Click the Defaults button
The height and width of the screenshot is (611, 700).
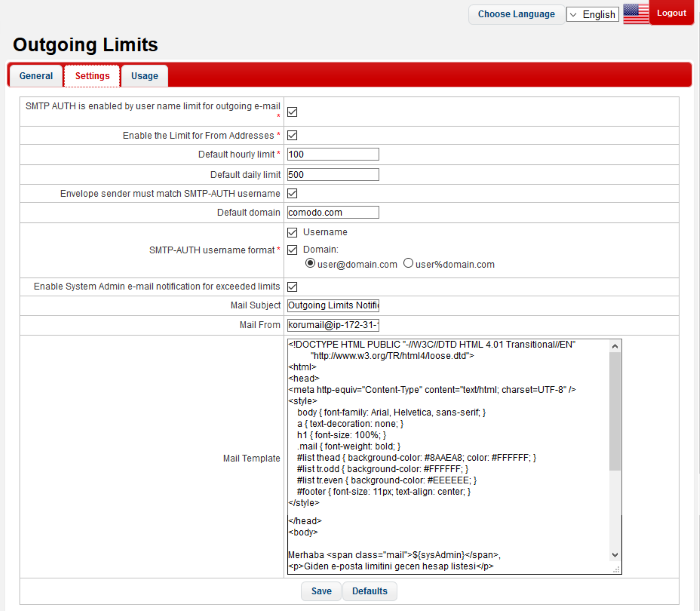click(x=370, y=591)
